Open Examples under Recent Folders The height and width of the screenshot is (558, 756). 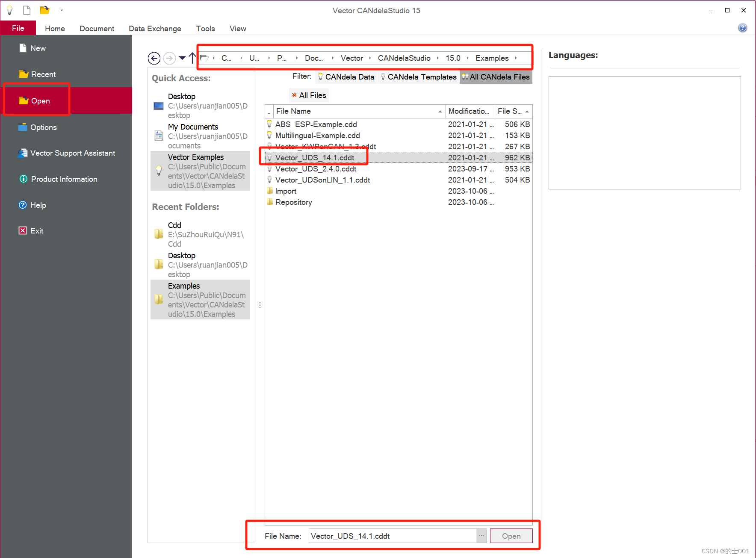tap(200, 300)
